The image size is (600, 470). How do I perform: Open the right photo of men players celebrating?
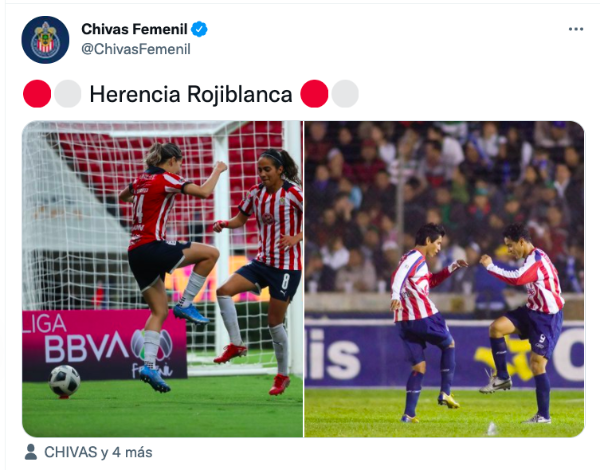444,279
